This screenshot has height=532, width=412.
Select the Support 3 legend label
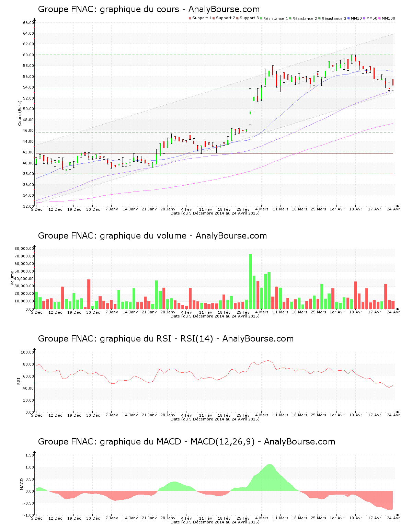click(x=249, y=18)
